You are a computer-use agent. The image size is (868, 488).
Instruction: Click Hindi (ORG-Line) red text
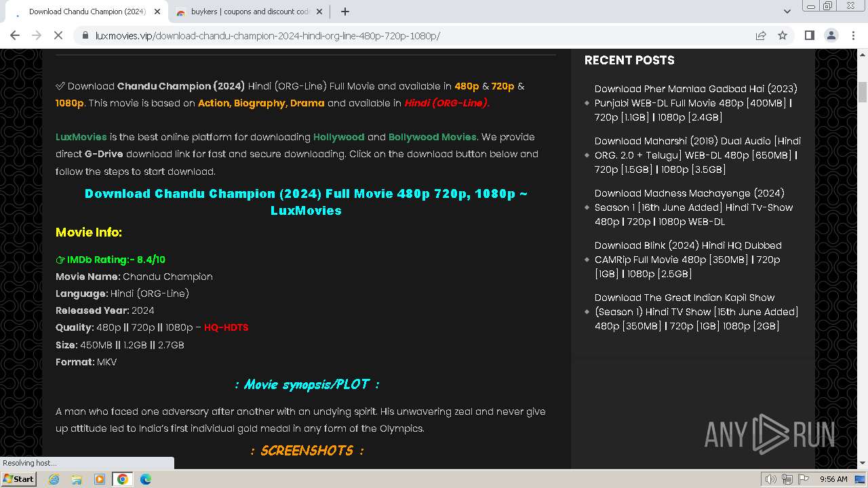(x=447, y=103)
